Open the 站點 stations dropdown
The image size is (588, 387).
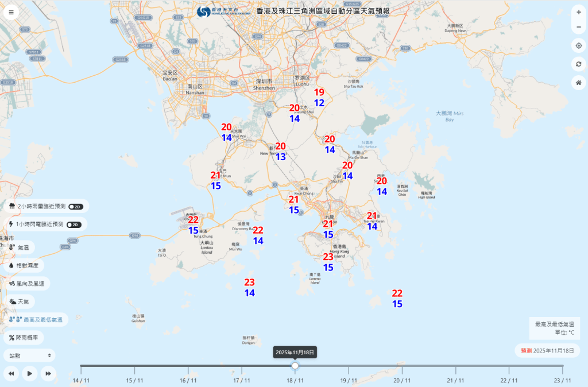(x=28, y=355)
